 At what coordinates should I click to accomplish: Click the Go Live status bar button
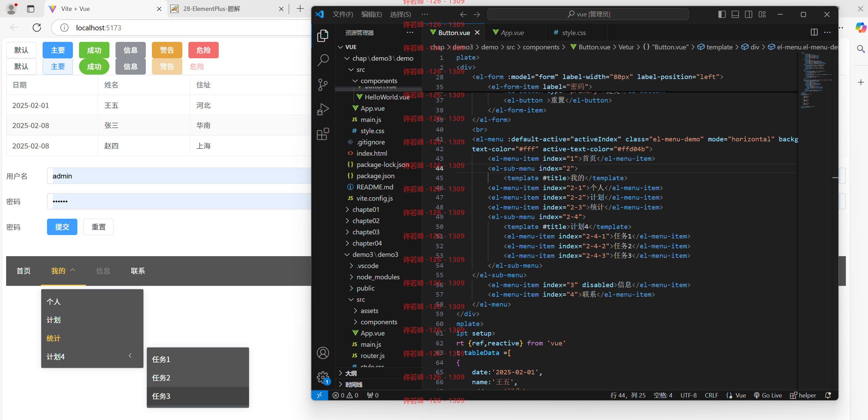[768, 395]
